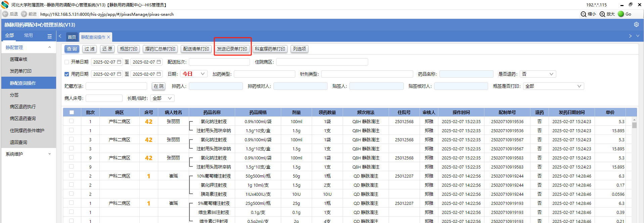Click the 摆药汇总单打印 button
This screenshot has height=223, width=644.
coord(160,49)
